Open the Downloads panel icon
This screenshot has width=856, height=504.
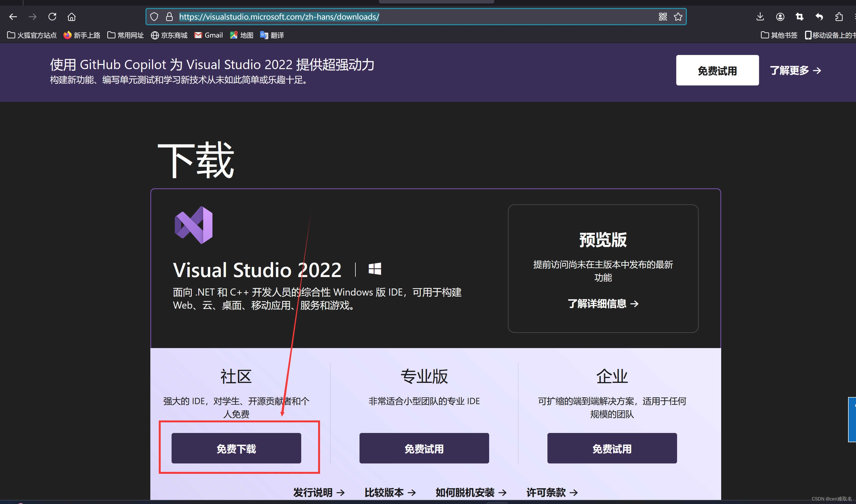(760, 17)
